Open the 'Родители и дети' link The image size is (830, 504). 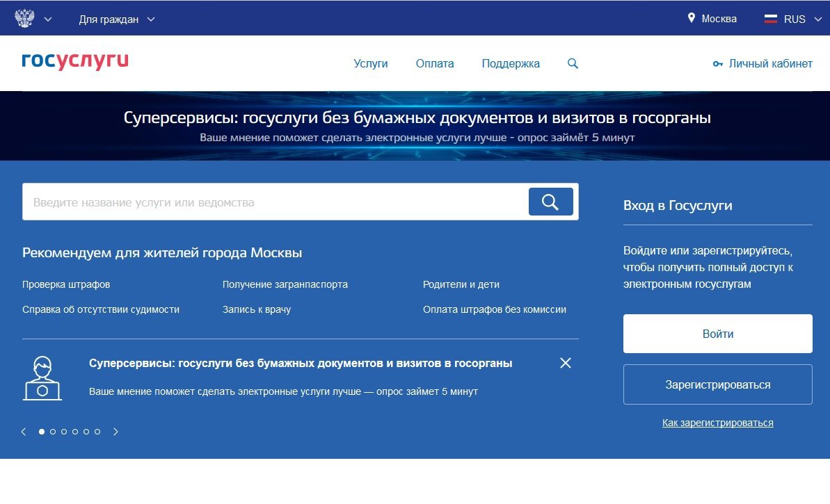(461, 284)
